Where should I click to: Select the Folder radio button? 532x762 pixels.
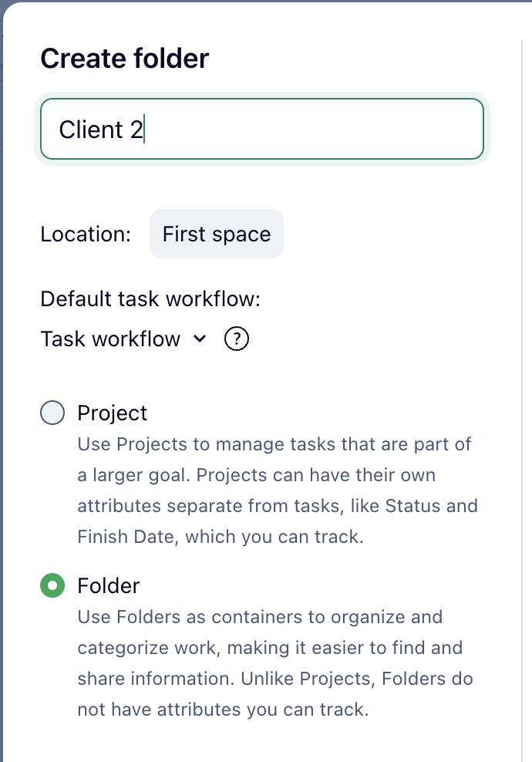[52, 586]
